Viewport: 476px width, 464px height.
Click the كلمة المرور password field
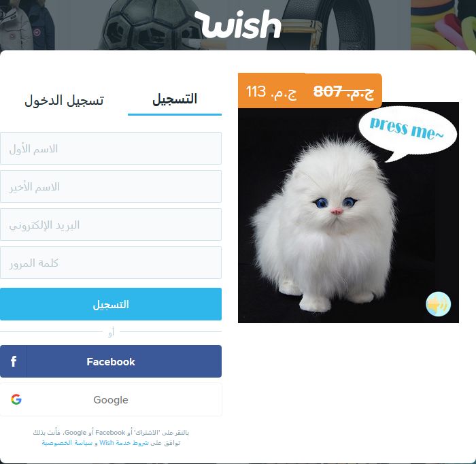[x=111, y=263]
